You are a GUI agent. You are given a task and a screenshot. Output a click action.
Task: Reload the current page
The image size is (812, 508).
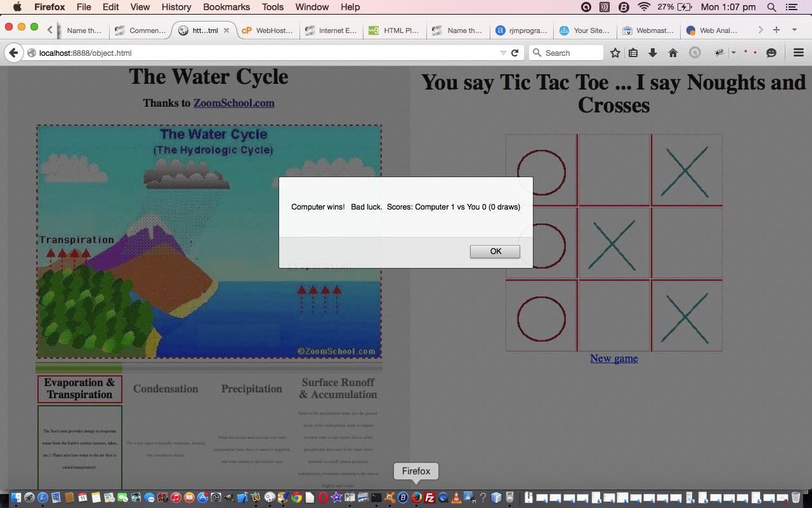coord(515,53)
